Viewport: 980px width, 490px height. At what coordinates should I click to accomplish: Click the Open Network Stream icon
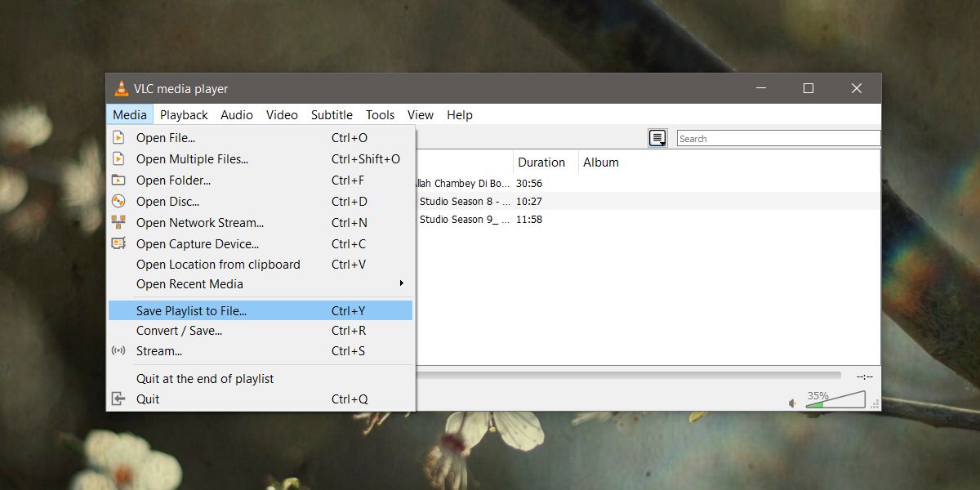[118, 222]
